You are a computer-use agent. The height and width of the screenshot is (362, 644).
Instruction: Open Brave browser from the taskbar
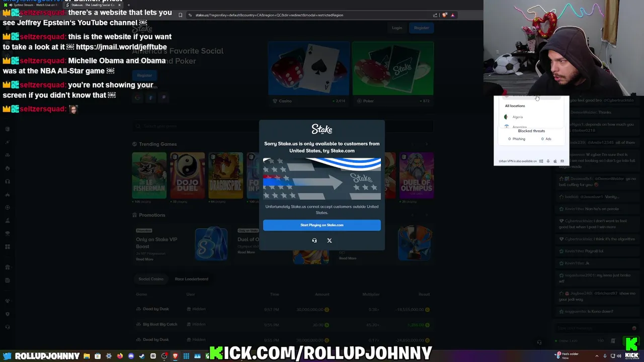(175, 356)
